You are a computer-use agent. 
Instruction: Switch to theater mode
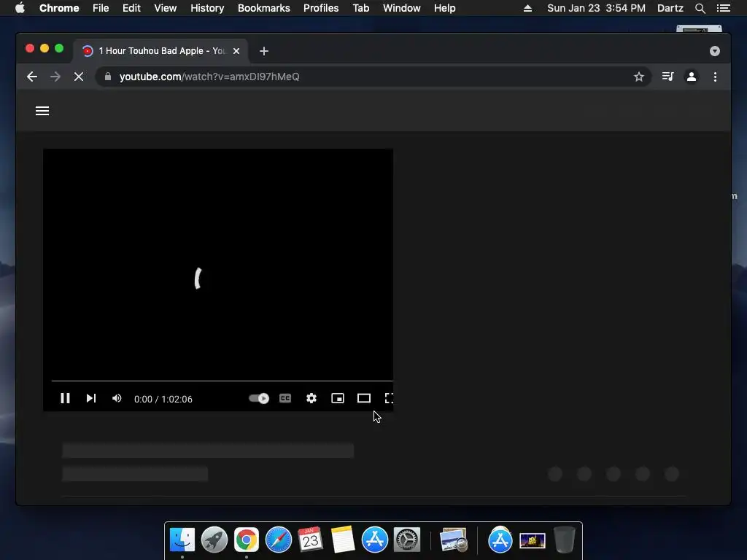click(x=364, y=398)
